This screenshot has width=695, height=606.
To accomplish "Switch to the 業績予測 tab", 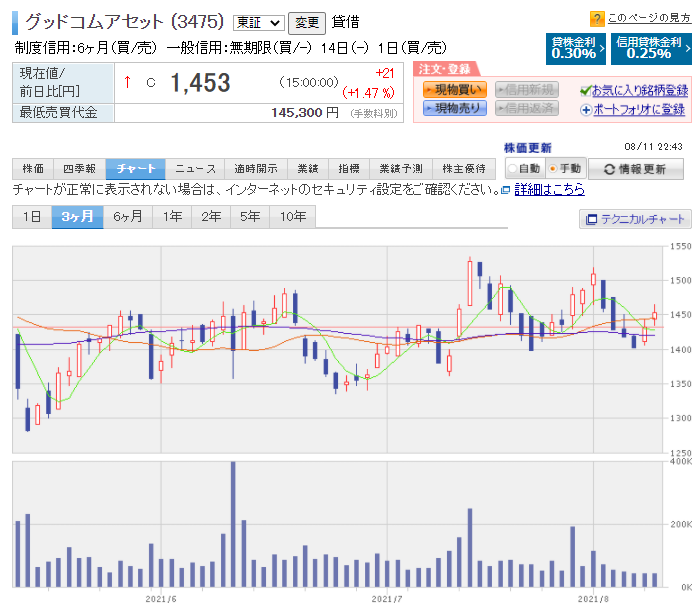I will (x=401, y=169).
